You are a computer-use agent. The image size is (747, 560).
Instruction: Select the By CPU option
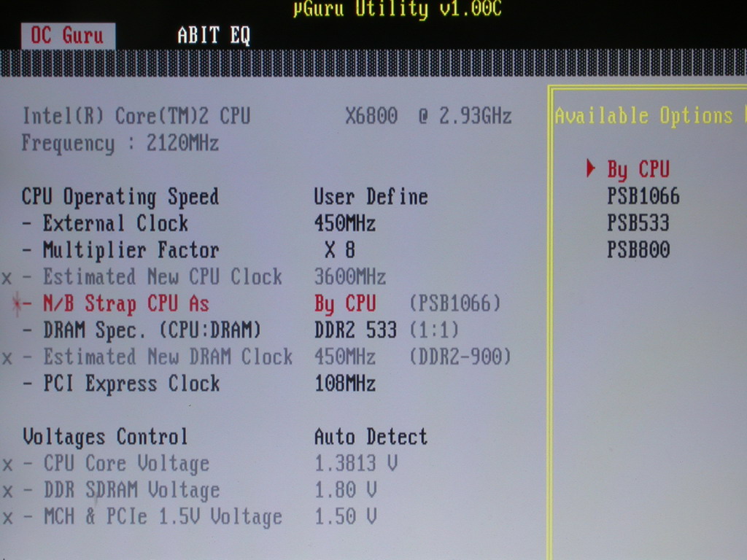pyautogui.click(x=638, y=169)
